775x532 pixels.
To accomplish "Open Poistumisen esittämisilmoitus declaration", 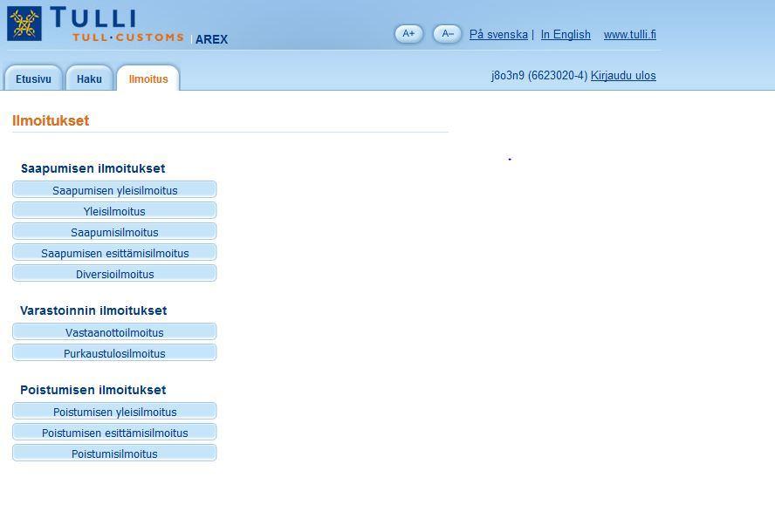I will (114, 433).
